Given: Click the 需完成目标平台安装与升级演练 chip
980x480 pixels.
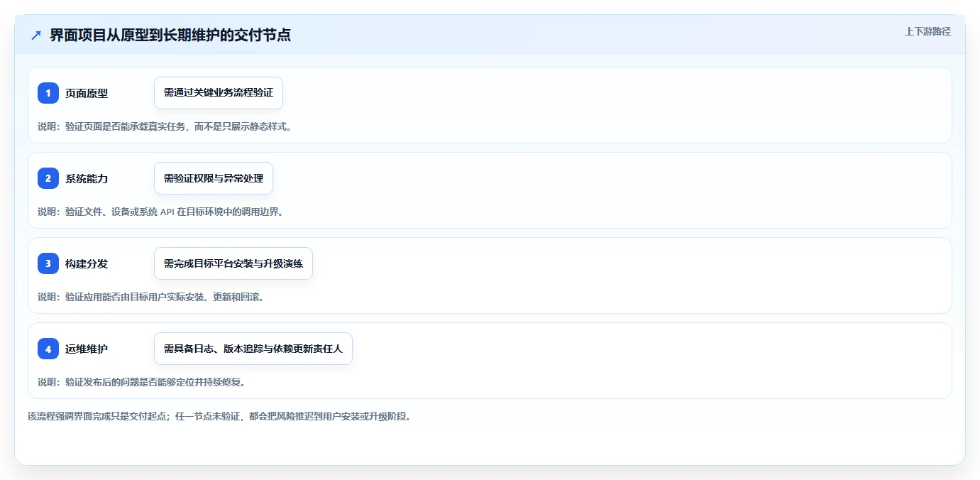Looking at the screenshot, I should pos(233,263).
